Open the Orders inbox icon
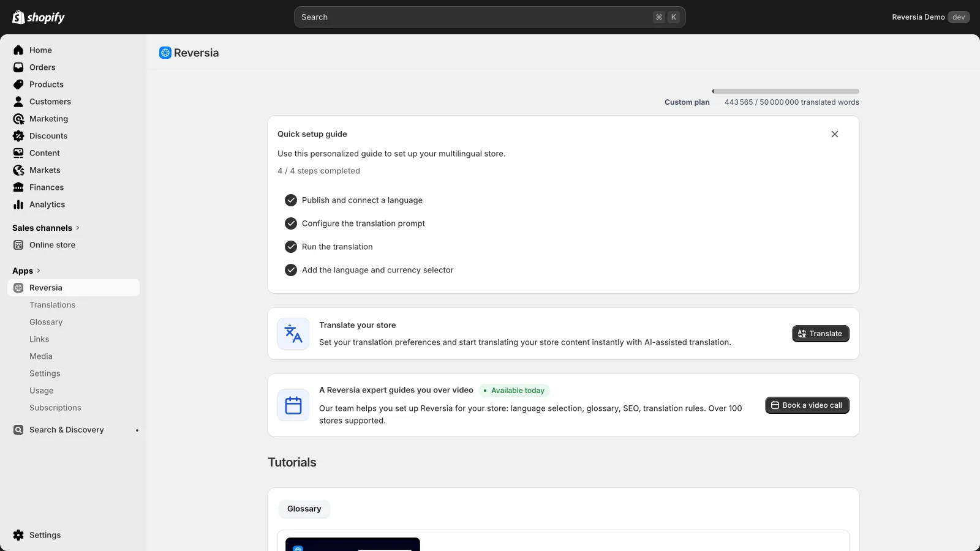 18,67
